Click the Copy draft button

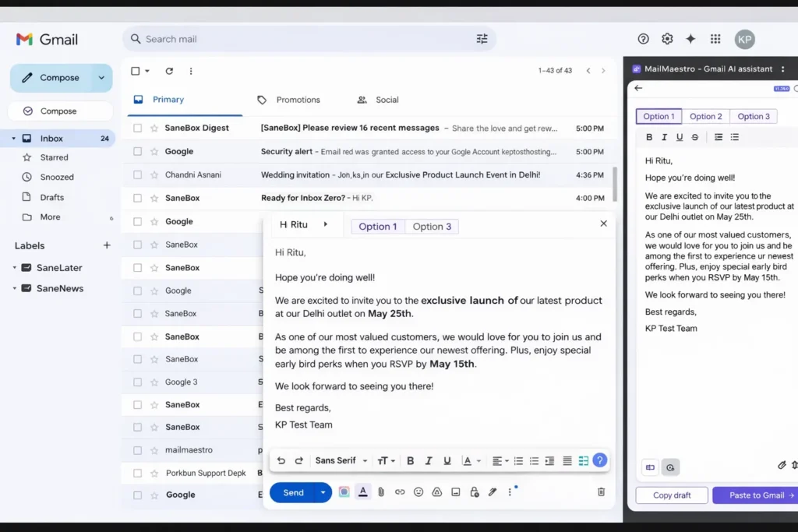671,495
